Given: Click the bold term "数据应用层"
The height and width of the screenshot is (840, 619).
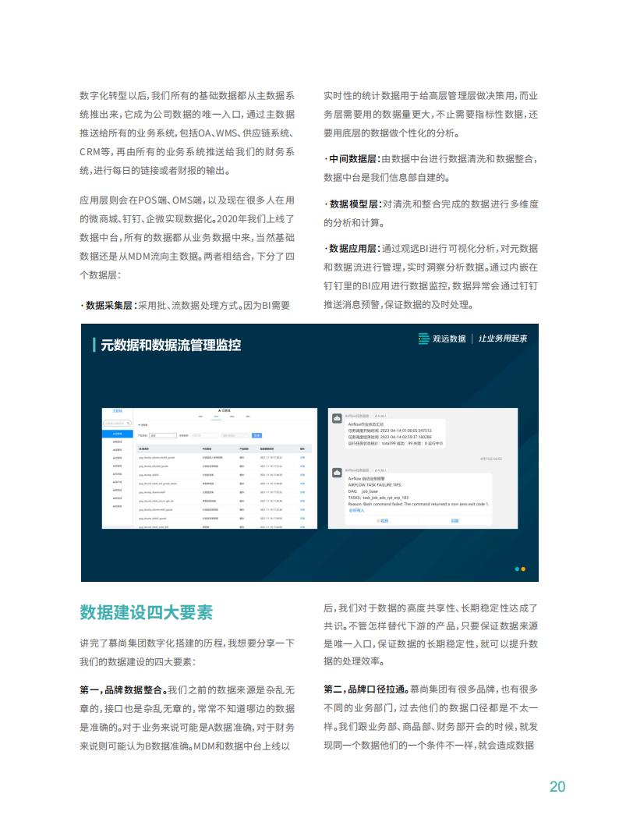Looking at the screenshot, I should (x=352, y=249).
